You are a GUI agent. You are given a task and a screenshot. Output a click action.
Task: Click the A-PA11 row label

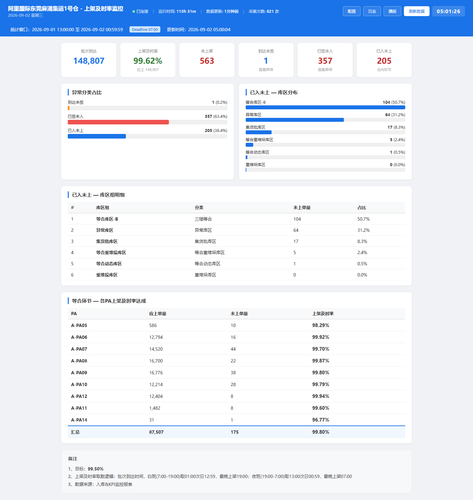pyautogui.click(x=79, y=408)
